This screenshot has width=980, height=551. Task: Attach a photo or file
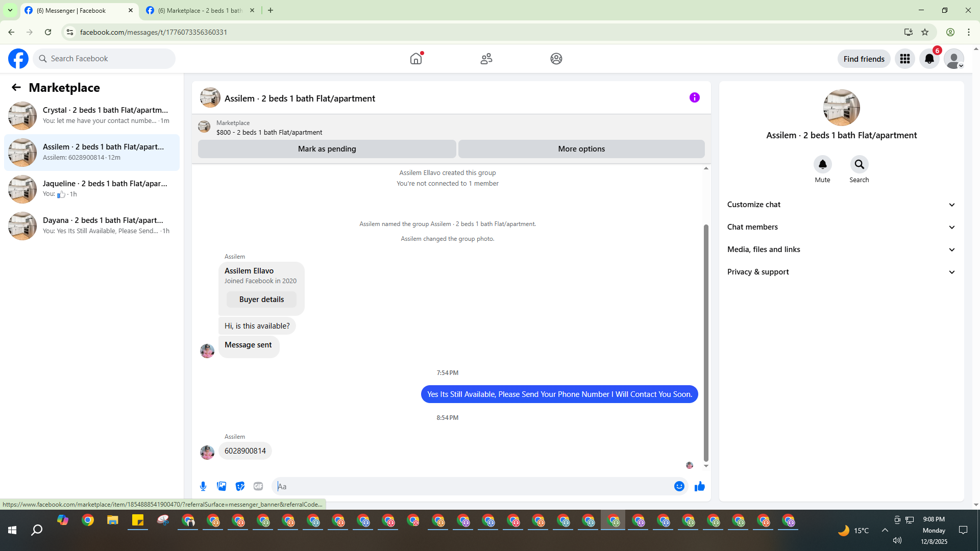[x=222, y=486]
